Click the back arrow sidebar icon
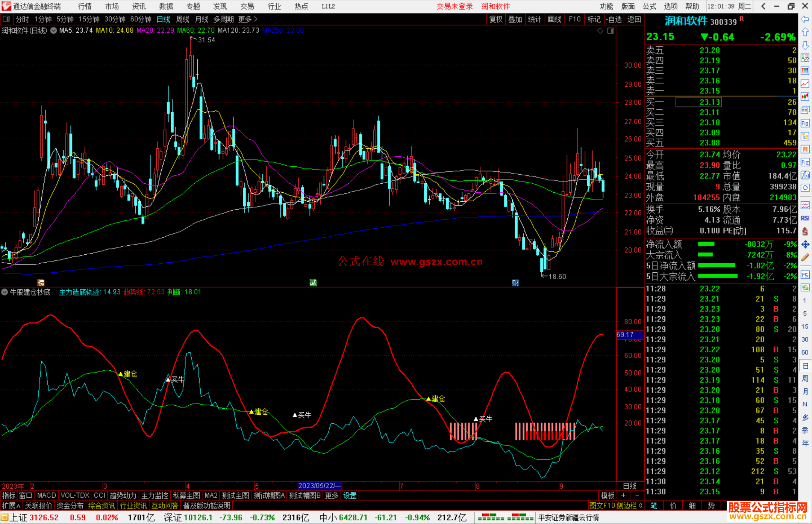 coord(805,19)
